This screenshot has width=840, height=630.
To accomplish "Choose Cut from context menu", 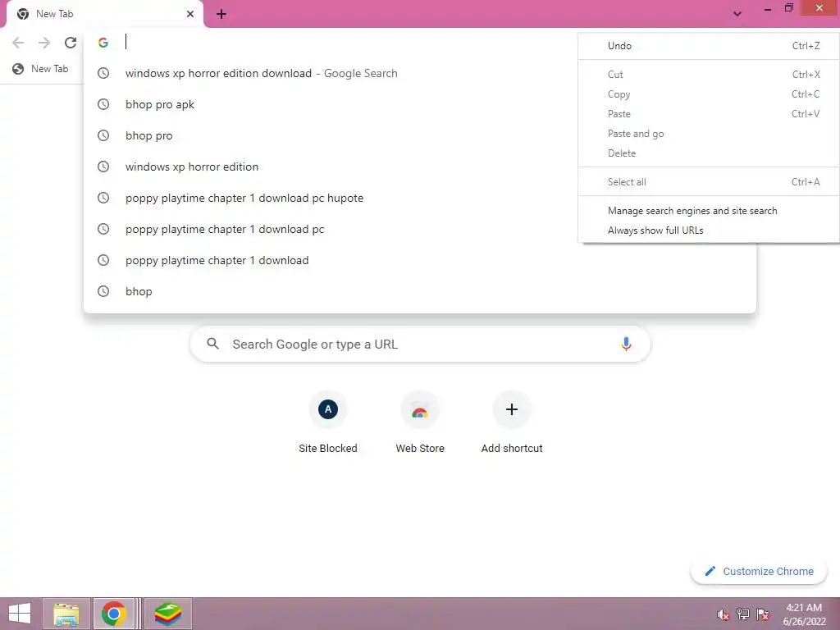I will (x=709, y=75).
